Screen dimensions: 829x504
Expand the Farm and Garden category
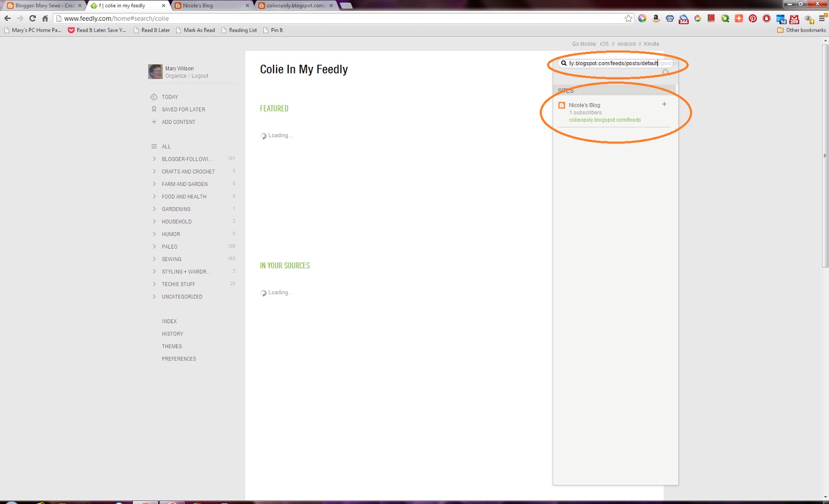pos(154,184)
